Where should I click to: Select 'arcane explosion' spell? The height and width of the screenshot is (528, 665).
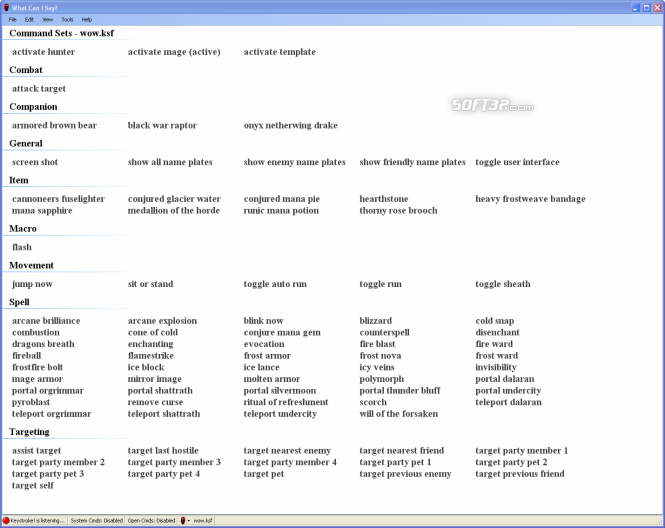coord(162,321)
